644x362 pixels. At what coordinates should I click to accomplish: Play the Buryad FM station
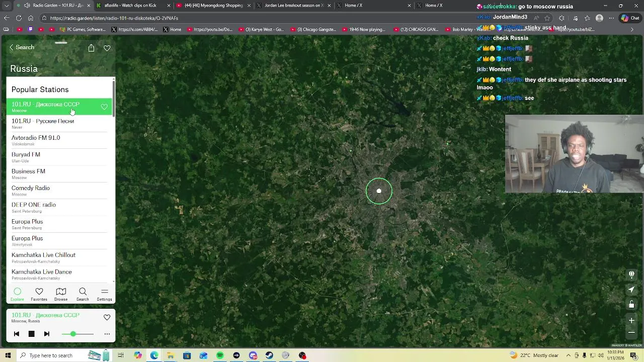coord(59,157)
